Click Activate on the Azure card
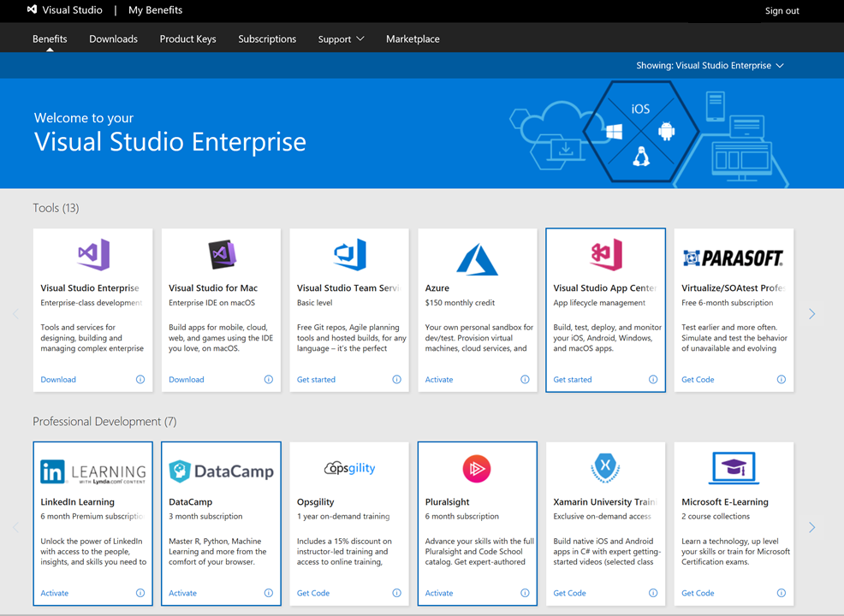 click(x=439, y=379)
